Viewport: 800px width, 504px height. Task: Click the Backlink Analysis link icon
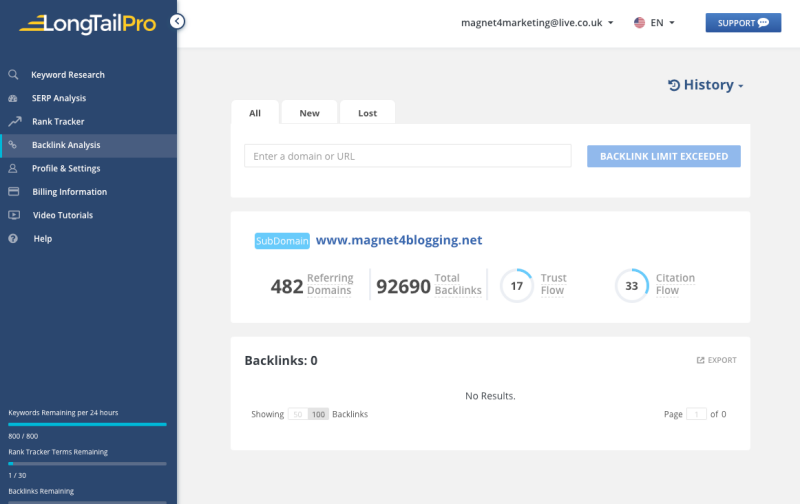[13, 145]
